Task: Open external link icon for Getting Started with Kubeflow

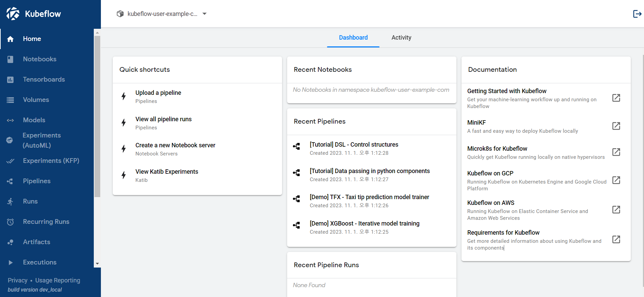Action: pyautogui.click(x=616, y=98)
